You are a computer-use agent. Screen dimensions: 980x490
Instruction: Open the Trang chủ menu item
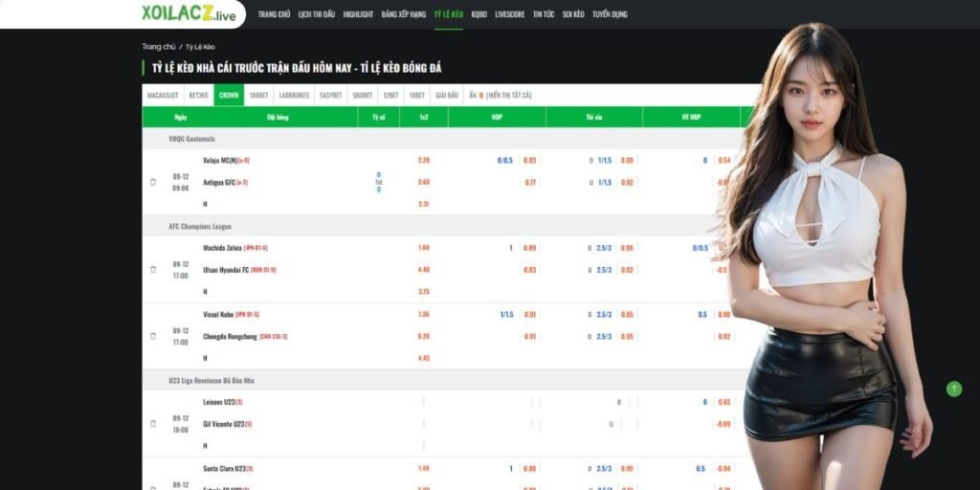point(274,14)
